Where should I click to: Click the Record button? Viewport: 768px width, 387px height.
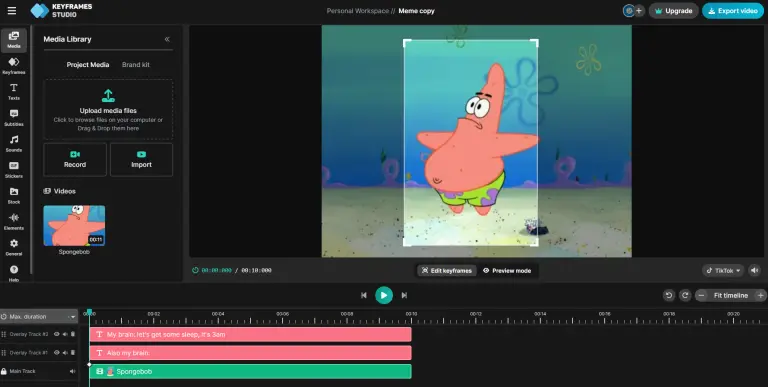tap(75, 160)
